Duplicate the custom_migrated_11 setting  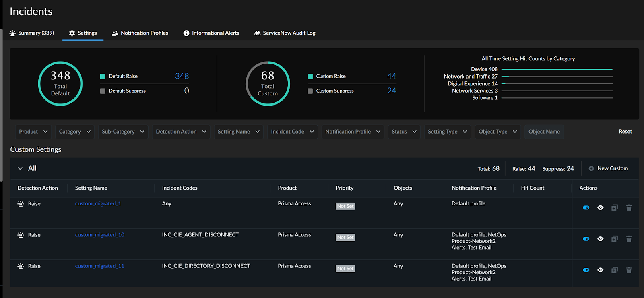614,270
